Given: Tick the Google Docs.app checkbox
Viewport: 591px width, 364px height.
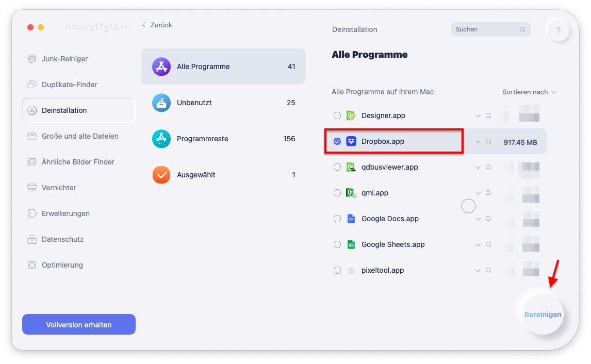Looking at the screenshot, I should click(x=337, y=219).
